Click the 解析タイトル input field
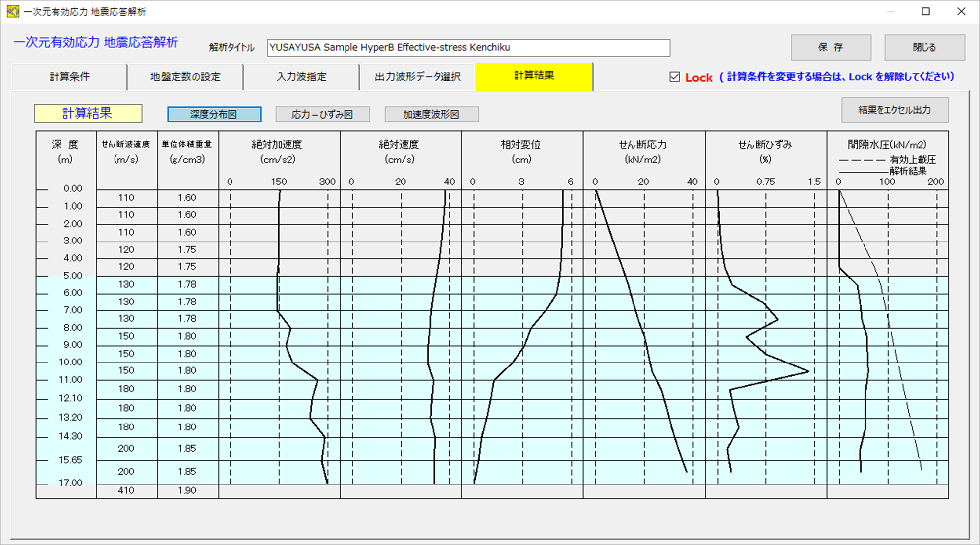Viewport: 980px width, 545px height. pyautogui.click(x=468, y=48)
